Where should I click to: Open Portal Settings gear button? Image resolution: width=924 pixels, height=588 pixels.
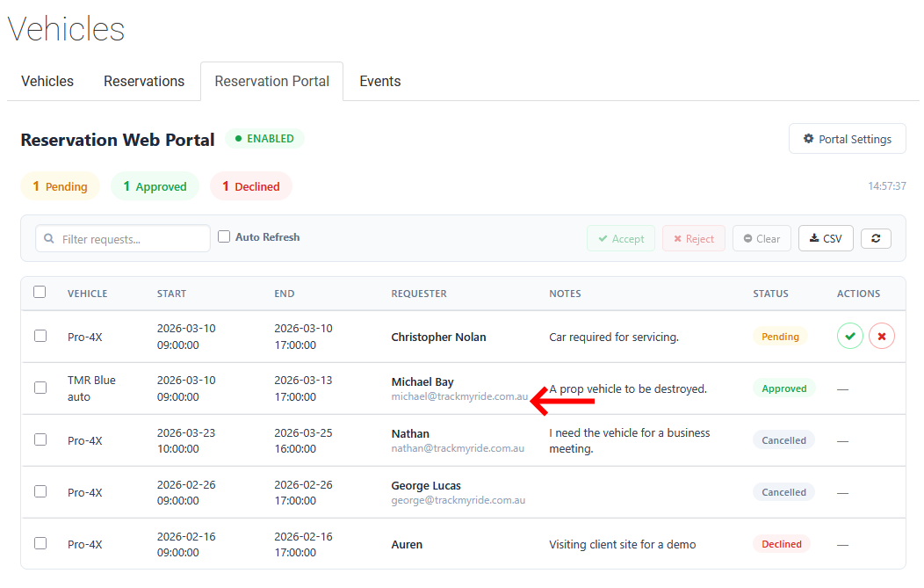(847, 139)
